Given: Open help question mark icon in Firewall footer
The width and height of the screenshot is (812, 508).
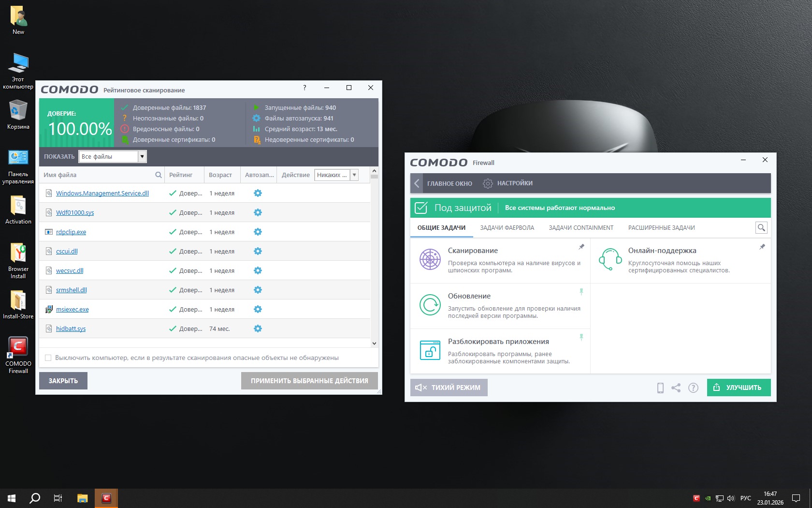Looking at the screenshot, I should [693, 388].
